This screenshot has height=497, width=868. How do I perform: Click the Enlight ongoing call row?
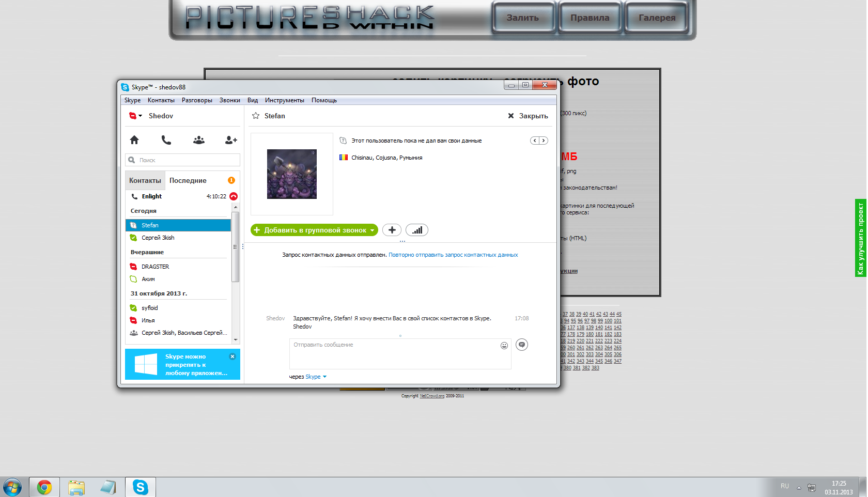(183, 196)
